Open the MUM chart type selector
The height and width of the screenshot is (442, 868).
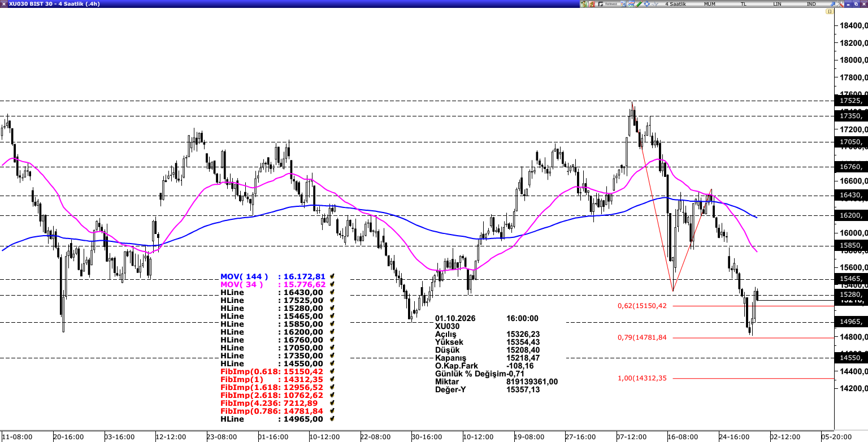[x=710, y=4]
